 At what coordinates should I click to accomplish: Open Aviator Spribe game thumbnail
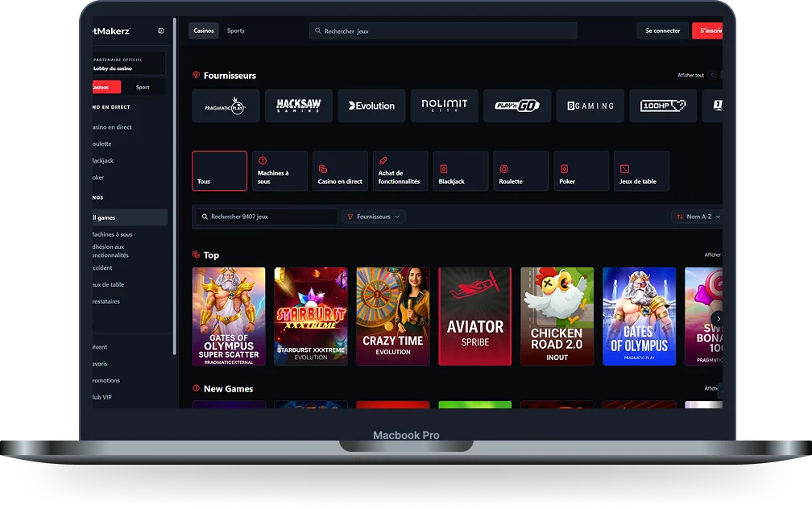(x=475, y=317)
